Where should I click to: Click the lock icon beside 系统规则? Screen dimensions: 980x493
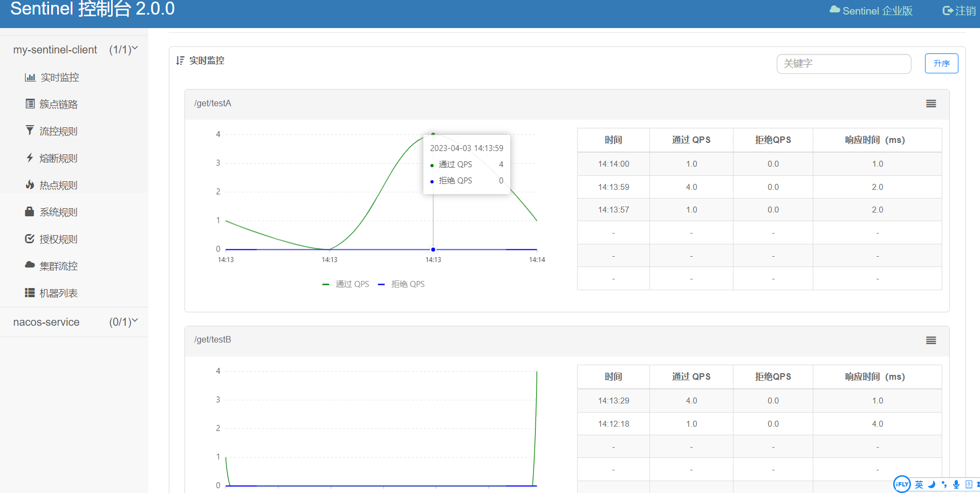point(30,211)
